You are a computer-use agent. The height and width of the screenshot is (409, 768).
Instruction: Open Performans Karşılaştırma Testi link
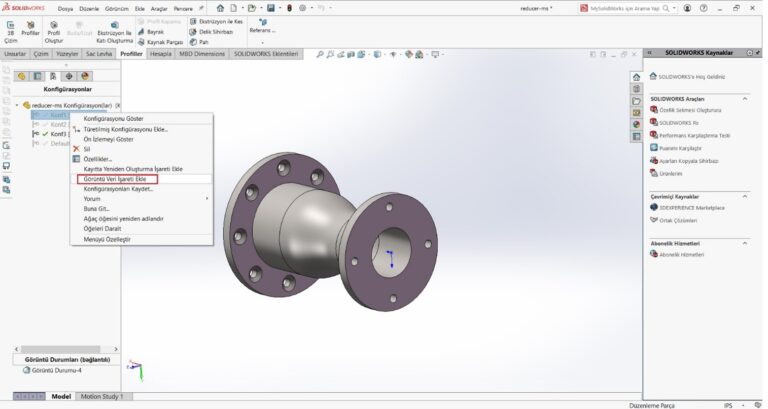pyautogui.click(x=695, y=134)
